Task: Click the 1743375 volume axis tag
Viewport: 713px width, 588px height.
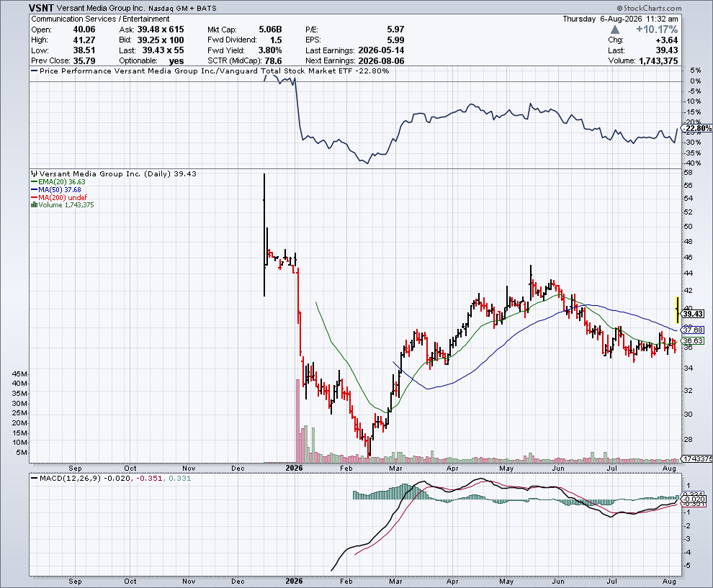Action: (697, 459)
